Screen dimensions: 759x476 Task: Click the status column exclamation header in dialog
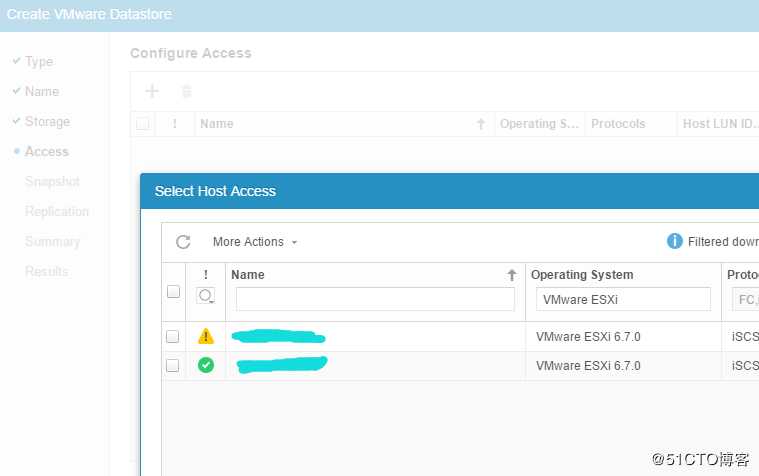(206, 275)
